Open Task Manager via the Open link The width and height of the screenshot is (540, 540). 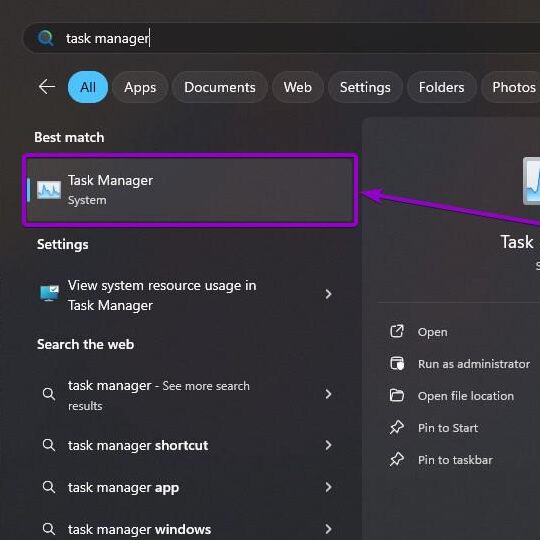433,332
